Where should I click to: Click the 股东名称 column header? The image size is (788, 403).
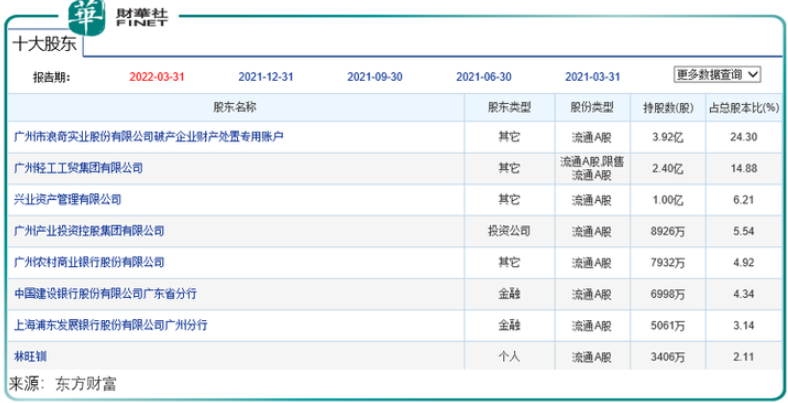pos(235,107)
